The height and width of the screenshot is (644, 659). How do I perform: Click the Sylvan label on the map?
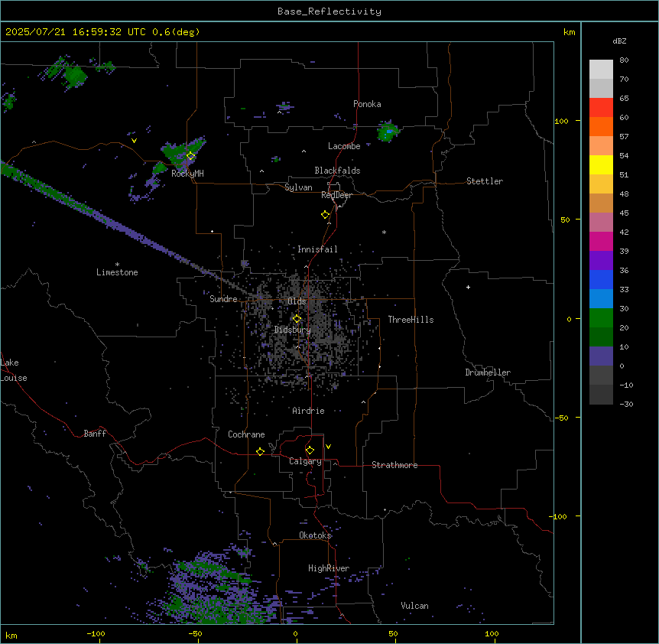pos(298,187)
